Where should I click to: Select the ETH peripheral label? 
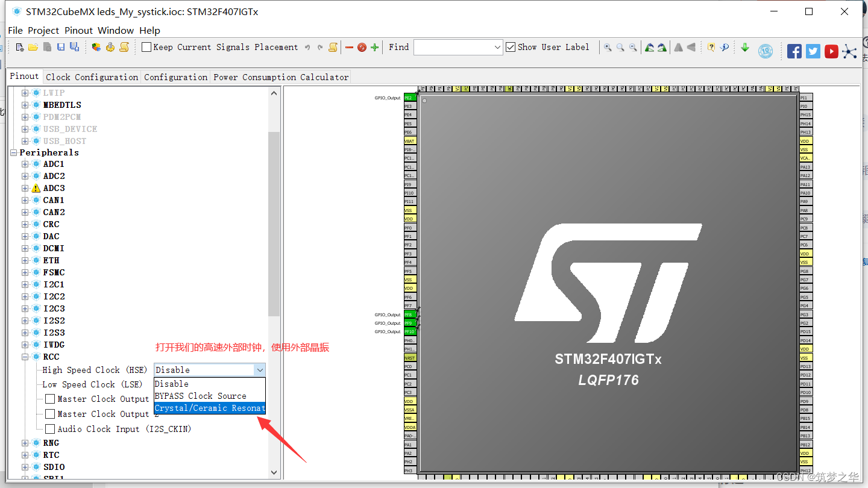(51, 260)
